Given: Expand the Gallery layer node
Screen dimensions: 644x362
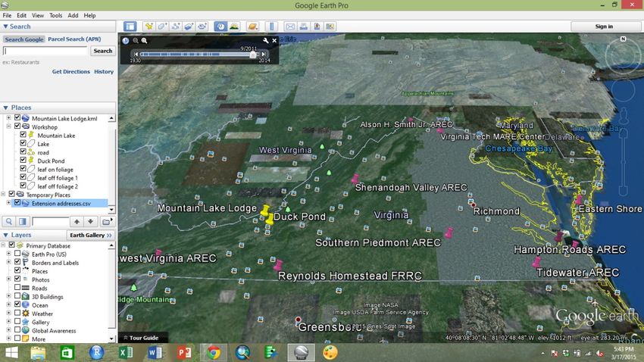Looking at the screenshot, I should [x=8, y=321].
